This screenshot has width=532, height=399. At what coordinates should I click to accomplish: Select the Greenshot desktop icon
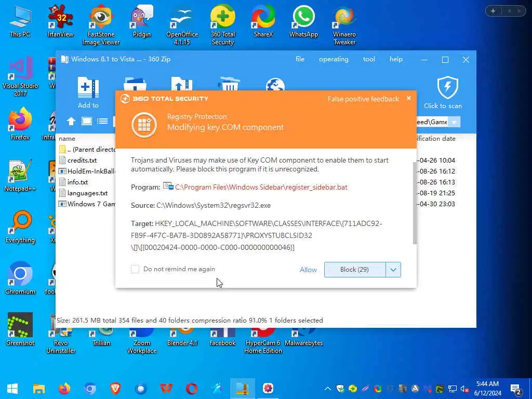pyautogui.click(x=20, y=329)
